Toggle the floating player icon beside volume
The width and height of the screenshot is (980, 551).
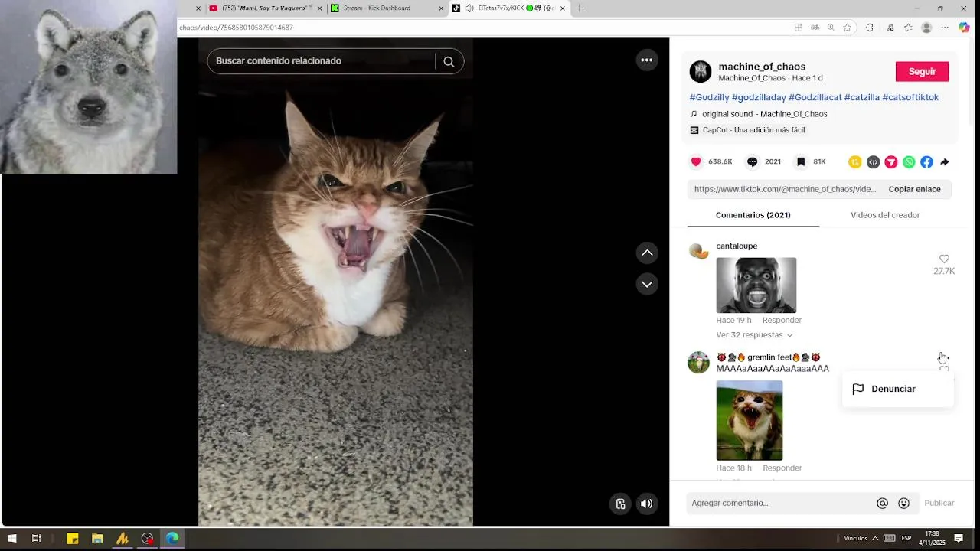pos(621,504)
